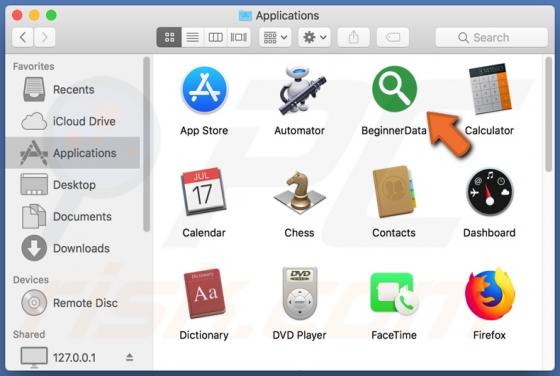This screenshot has height=376, width=560.
Task: Open the Calculator app icon
Action: click(490, 89)
